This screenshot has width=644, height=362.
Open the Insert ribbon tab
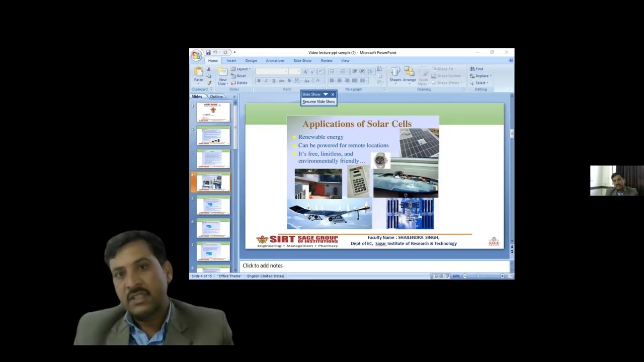tap(231, 61)
